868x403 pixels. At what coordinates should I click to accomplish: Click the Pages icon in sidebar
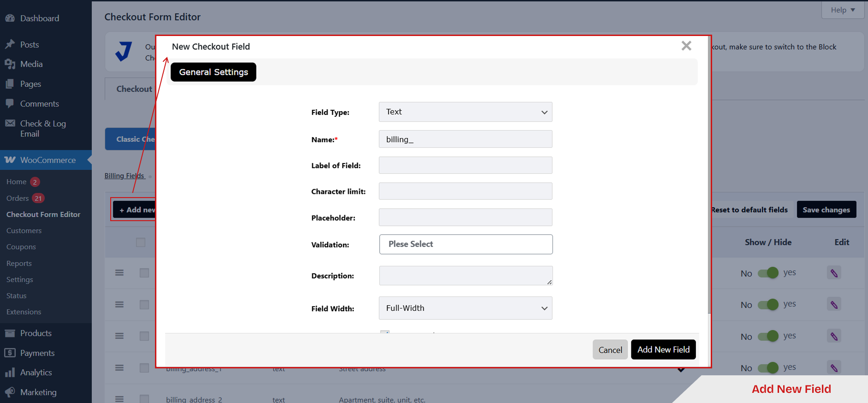(10, 84)
